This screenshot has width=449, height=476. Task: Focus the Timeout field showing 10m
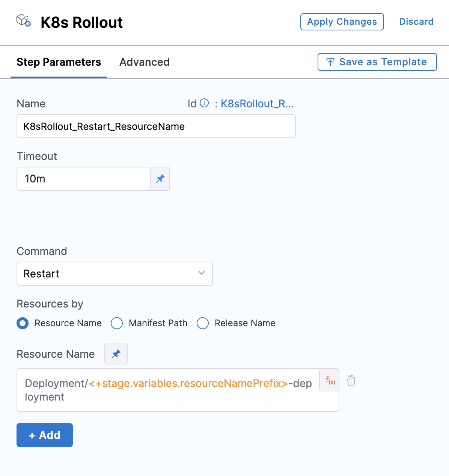pos(83,179)
